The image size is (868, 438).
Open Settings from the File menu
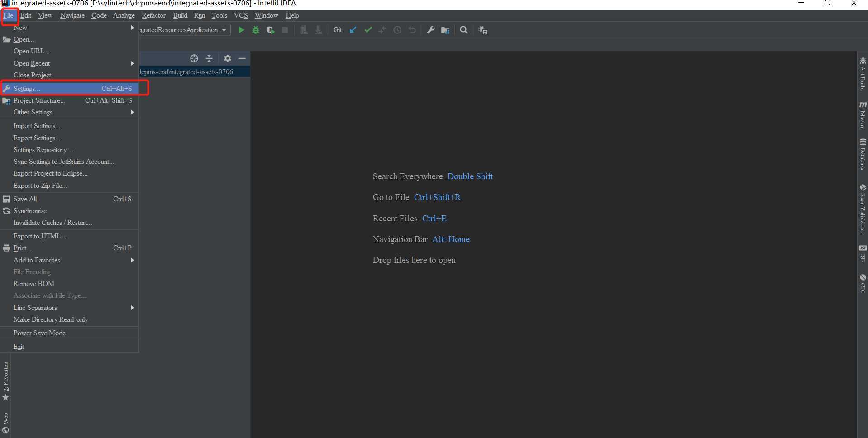[x=69, y=89]
